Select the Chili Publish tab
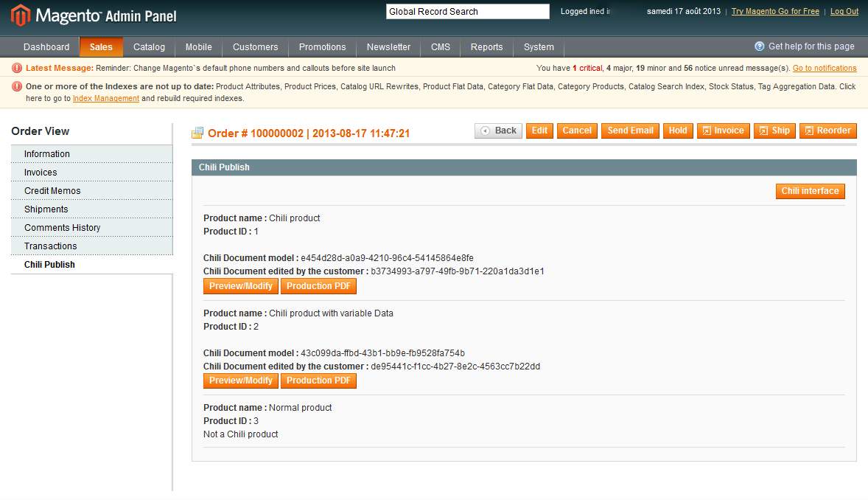This screenshot has width=868, height=500. 92,265
